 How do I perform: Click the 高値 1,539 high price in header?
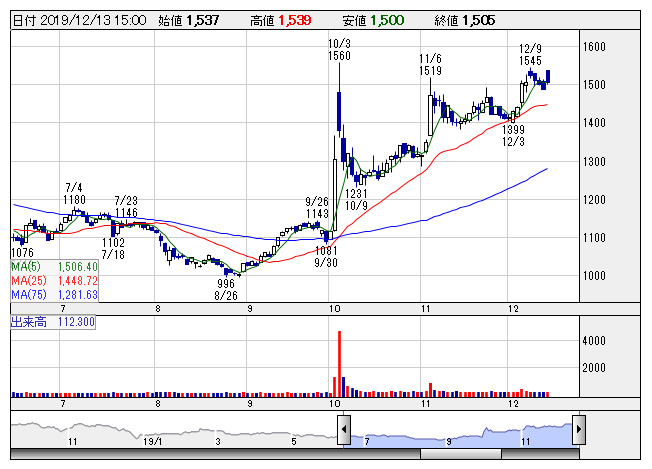281,20
